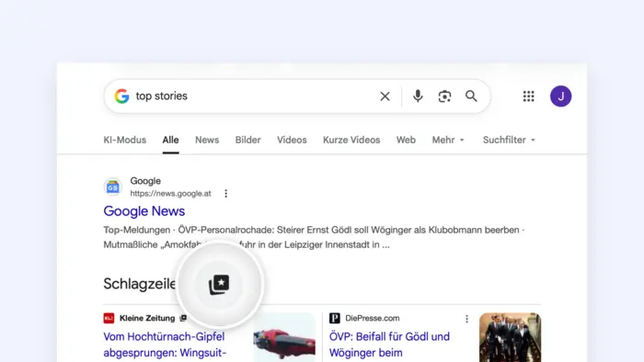Switch to the KI-Modus tab

tap(125, 140)
